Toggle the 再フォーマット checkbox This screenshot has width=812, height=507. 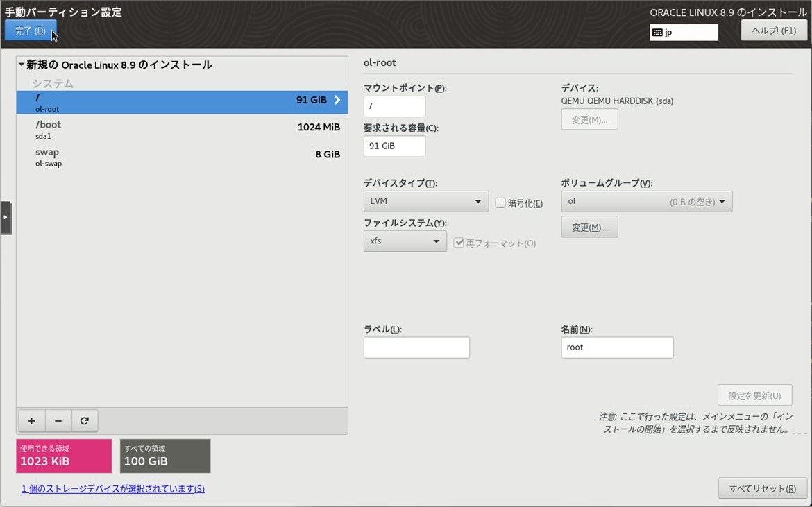coord(458,243)
